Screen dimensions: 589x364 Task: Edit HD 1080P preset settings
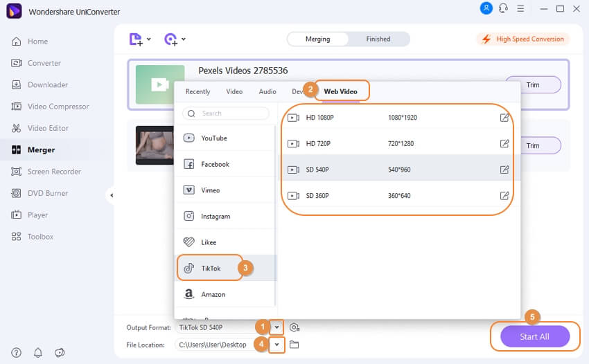coord(504,118)
